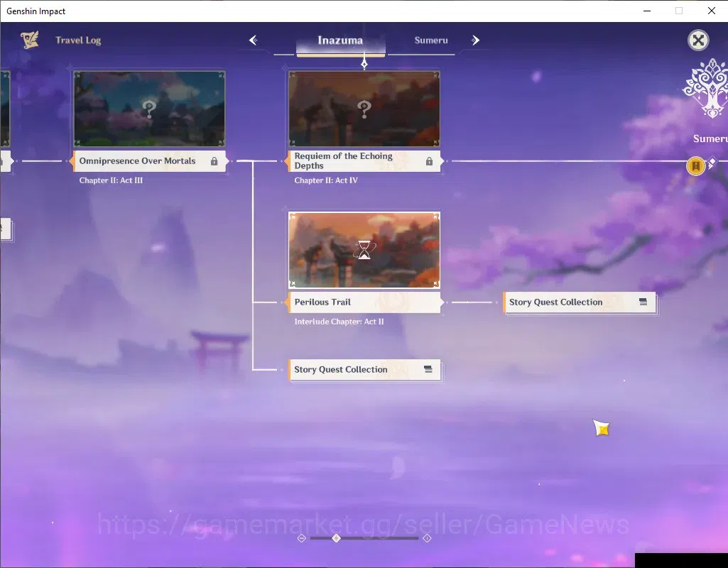This screenshot has height=568, width=728.
Task: Switch to the Sumeru tab
Action: click(x=431, y=40)
